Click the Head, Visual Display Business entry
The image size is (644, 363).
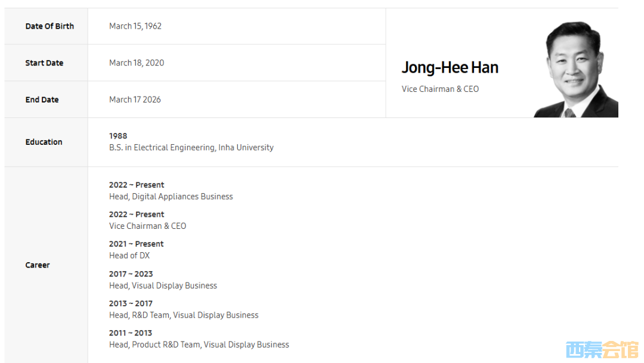tap(163, 286)
